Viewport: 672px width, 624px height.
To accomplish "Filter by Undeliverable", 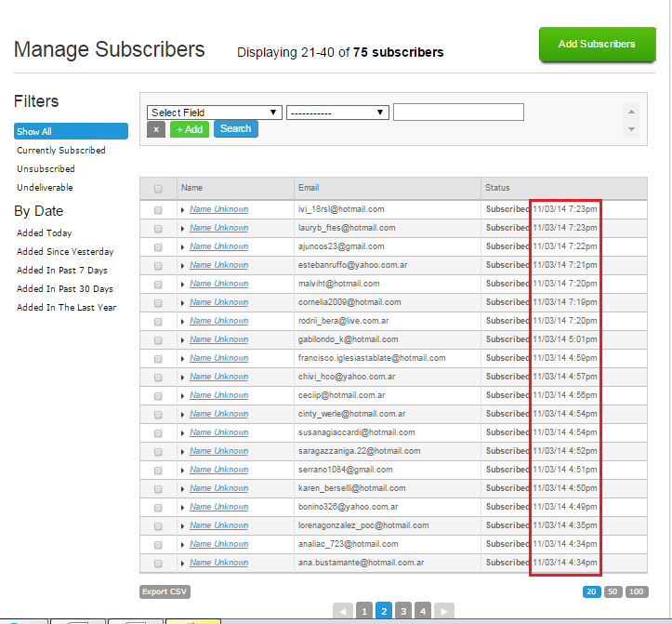I will (45, 188).
